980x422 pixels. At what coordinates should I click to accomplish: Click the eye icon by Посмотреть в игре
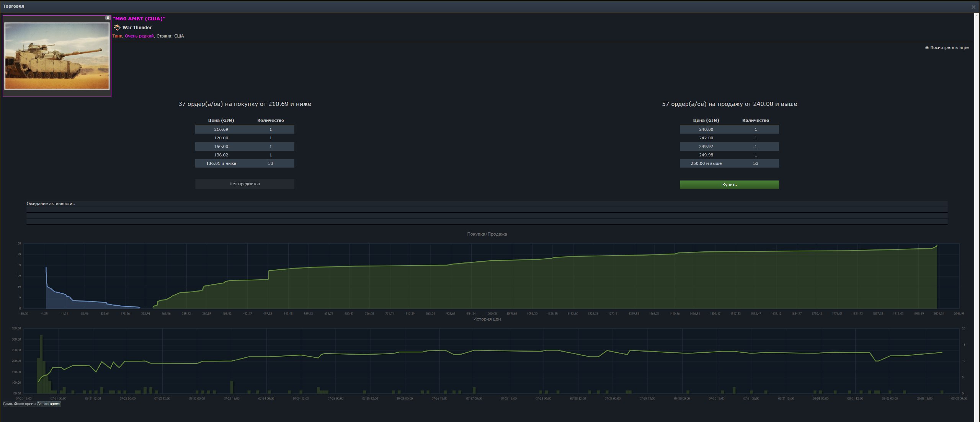point(927,48)
